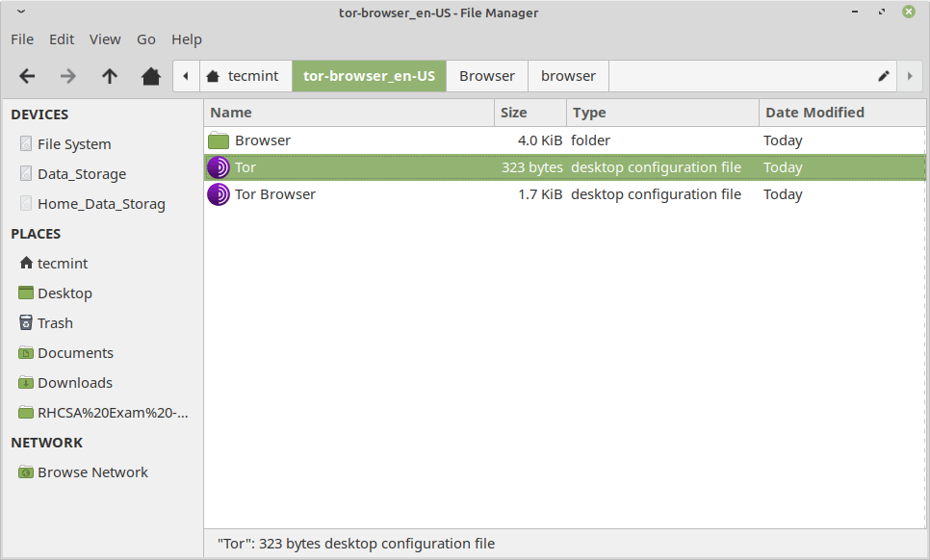
Task: Click the tor-browser_en-US path button
Action: [x=369, y=76]
